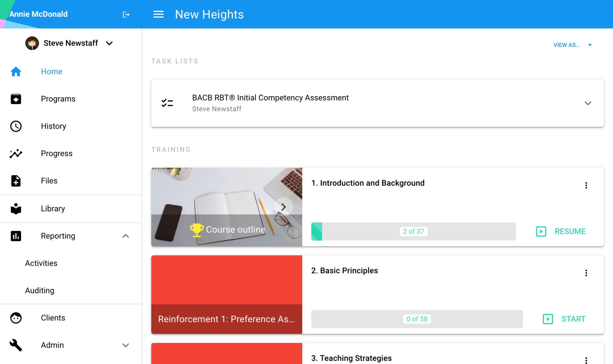Screen dimensions: 613x364
Task: Click START for Basic Principles
Action: point(564,319)
